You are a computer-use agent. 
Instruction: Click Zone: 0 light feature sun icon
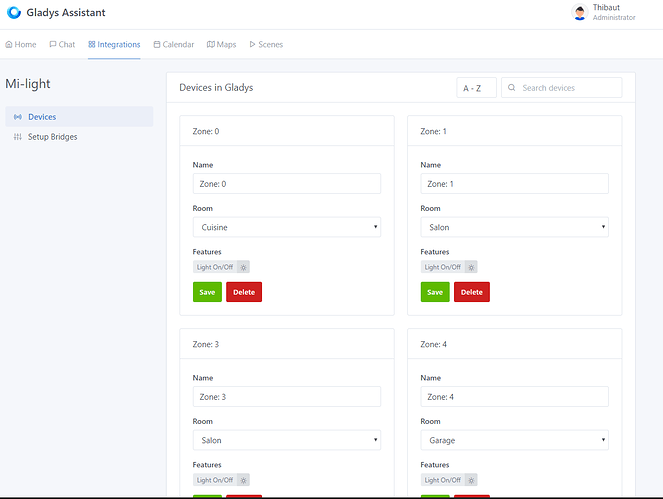243,267
